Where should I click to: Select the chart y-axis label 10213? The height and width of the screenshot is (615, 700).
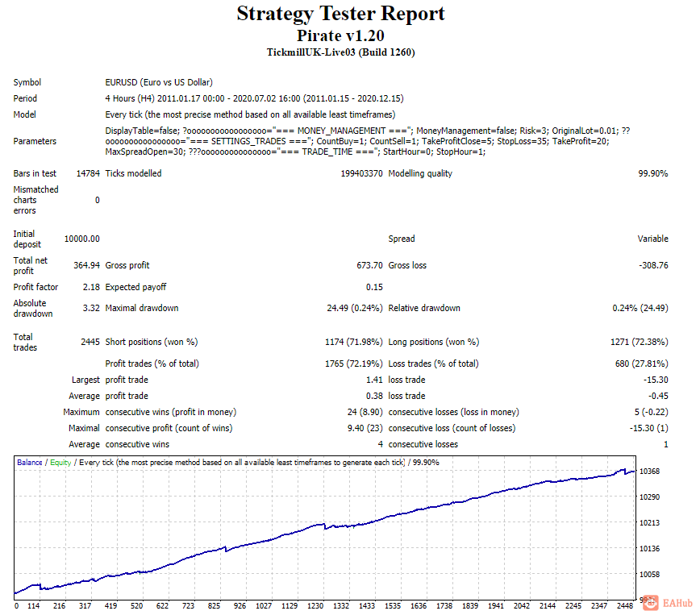(649, 523)
